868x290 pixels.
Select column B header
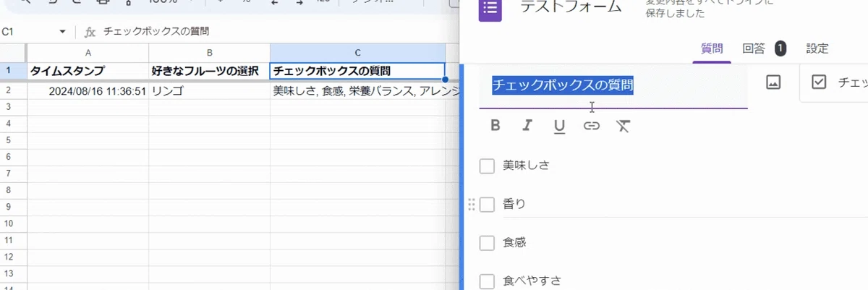pyautogui.click(x=209, y=53)
